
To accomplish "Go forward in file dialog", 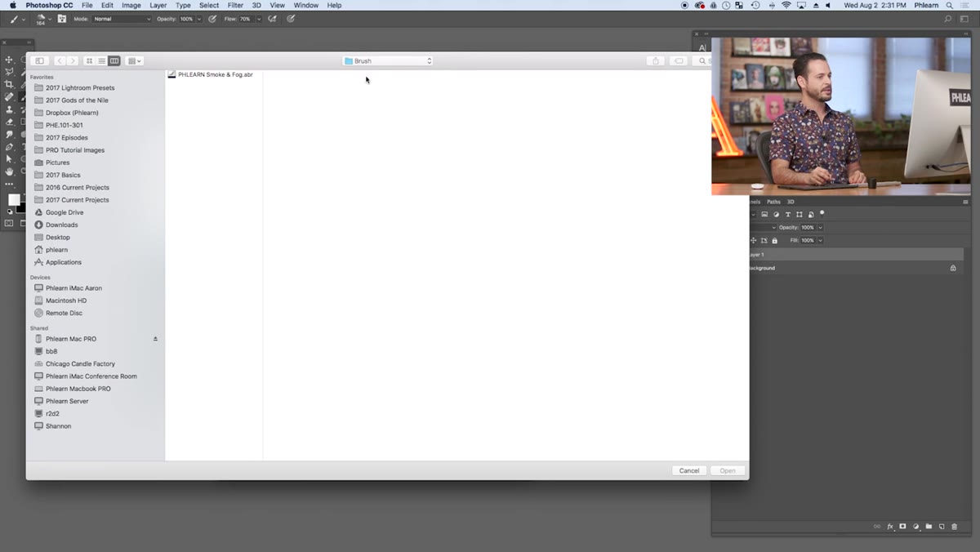I will [x=73, y=61].
